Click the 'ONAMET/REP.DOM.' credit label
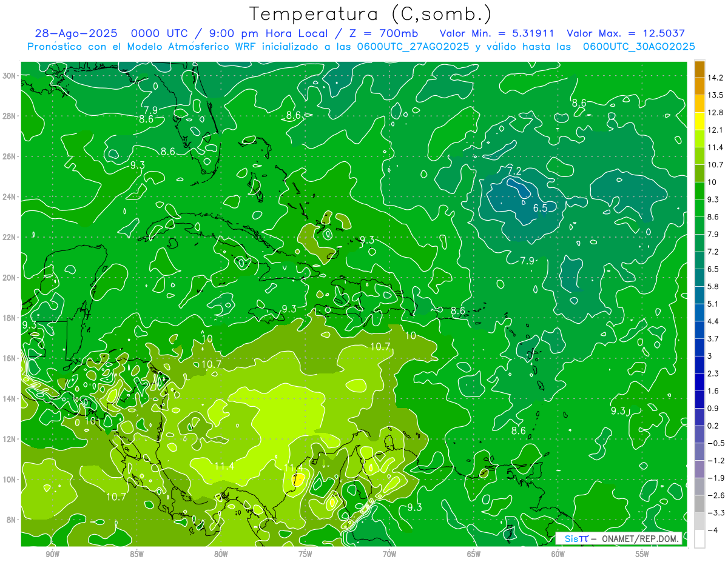The height and width of the screenshot is (562, 728). [639, 538]
